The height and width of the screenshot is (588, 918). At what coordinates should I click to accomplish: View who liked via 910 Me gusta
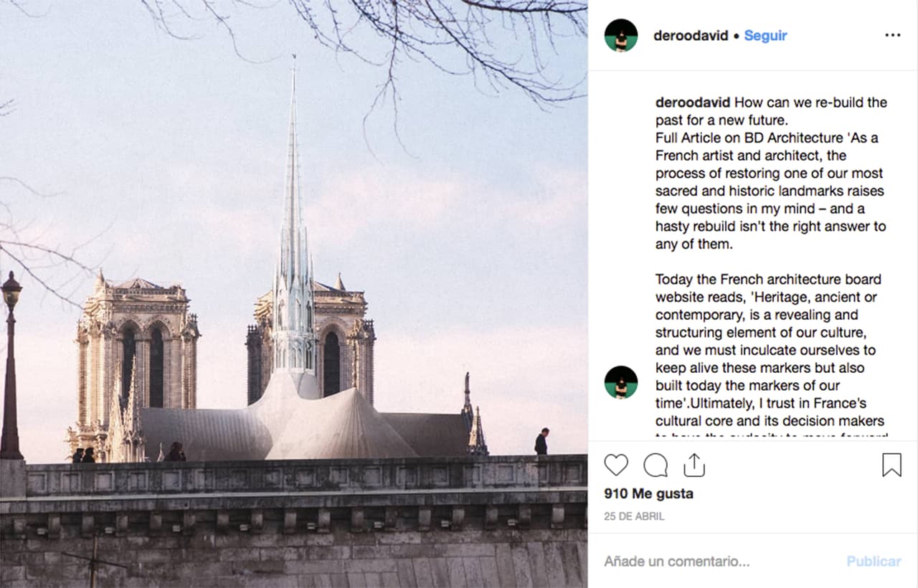coord(648,493)
